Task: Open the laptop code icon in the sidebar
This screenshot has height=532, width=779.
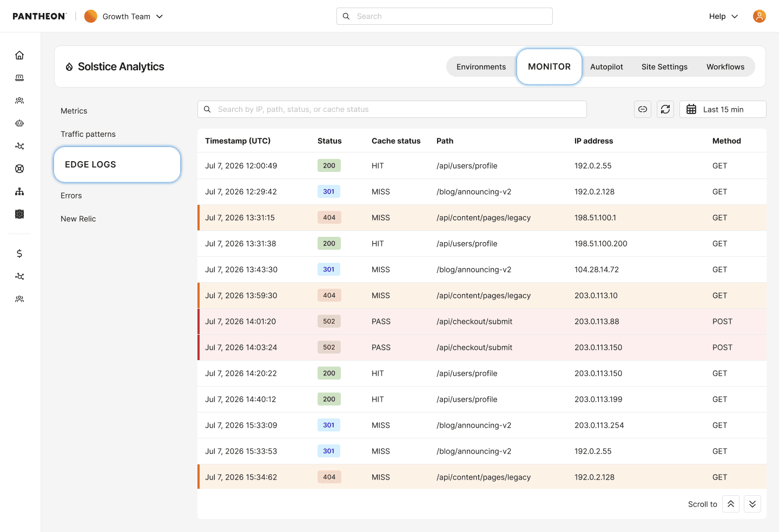Action: tap(19, 78)
